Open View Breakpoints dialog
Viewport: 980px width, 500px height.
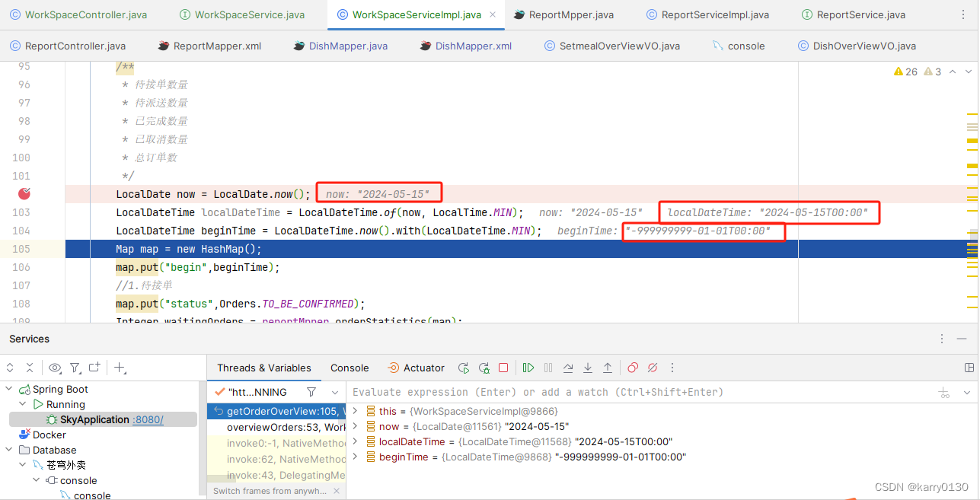(633, 368)
